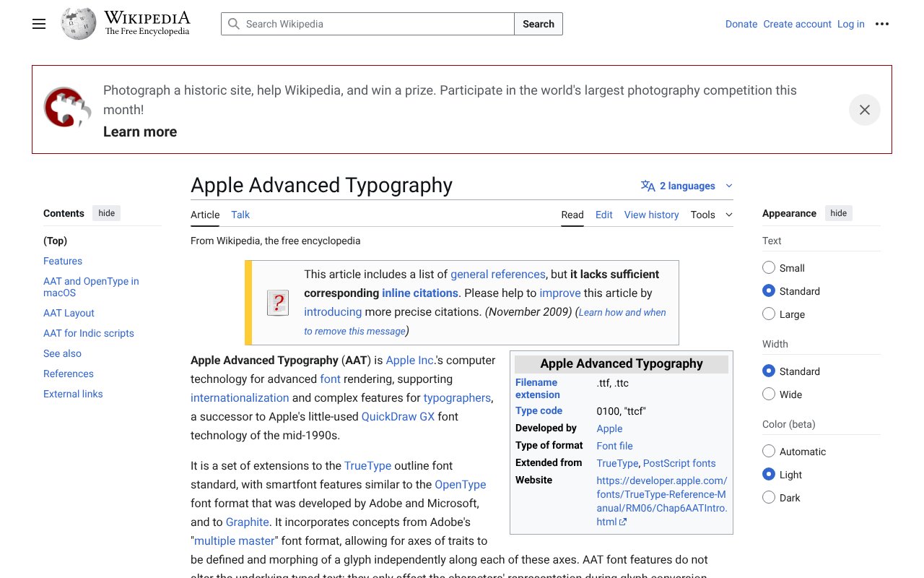Click the question mark citation notice icon
This screenshot has height=578, width=924.
[278, 303]
